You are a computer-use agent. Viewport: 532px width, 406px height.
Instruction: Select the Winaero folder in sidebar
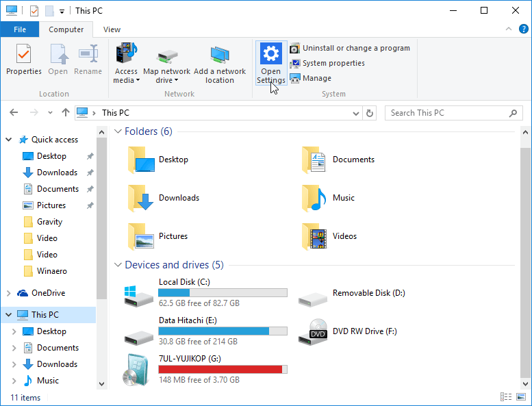click(x=51, y=271)
